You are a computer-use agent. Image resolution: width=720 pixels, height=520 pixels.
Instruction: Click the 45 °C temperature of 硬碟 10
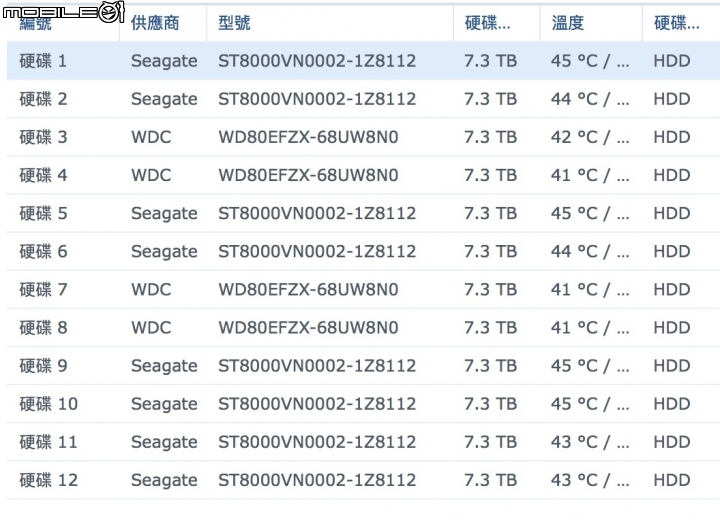(574, 404)
